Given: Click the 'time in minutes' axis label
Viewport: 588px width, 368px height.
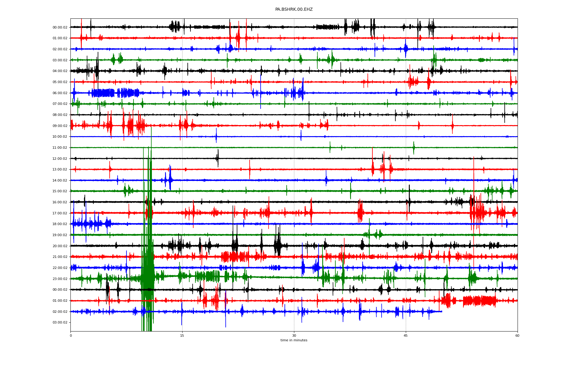Looking at the screenshot, I should (x=294, y=340).
